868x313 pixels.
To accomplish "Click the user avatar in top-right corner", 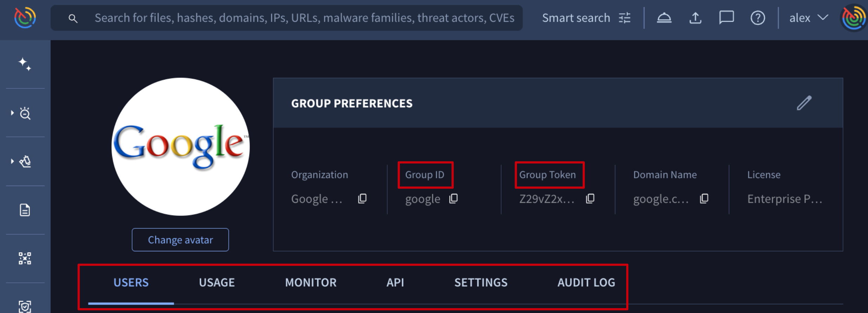I will [854, 18].
